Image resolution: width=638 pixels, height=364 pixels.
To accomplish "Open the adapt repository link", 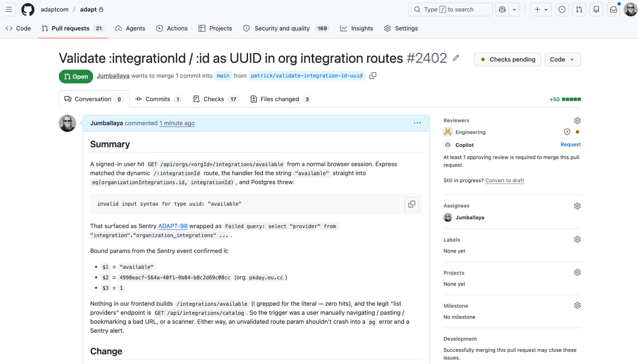I will 88,10.
